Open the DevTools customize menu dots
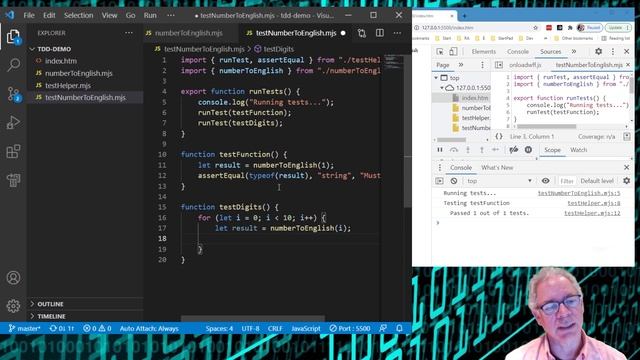The width and height of the screenshot is (640, 360). [613, 51]
